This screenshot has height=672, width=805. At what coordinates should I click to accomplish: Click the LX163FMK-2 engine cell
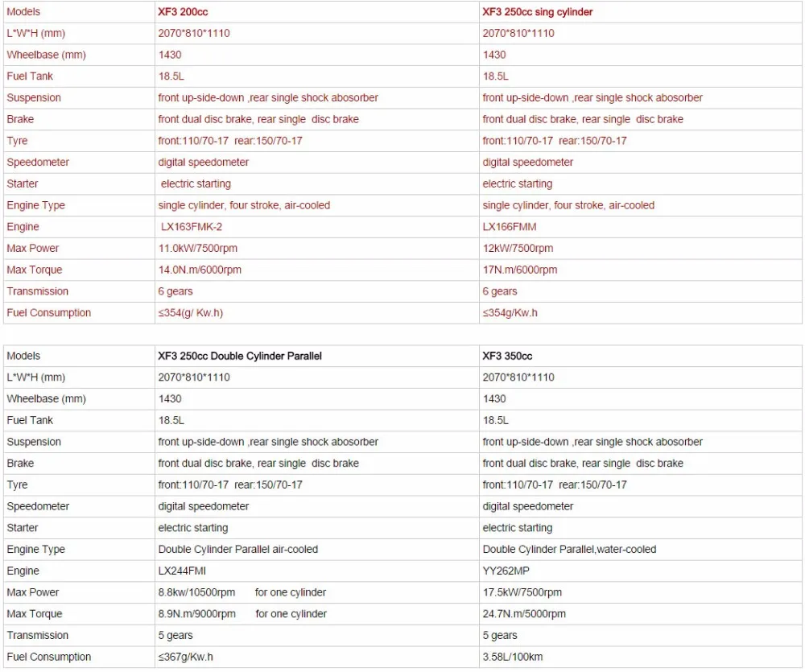(192, 227)
